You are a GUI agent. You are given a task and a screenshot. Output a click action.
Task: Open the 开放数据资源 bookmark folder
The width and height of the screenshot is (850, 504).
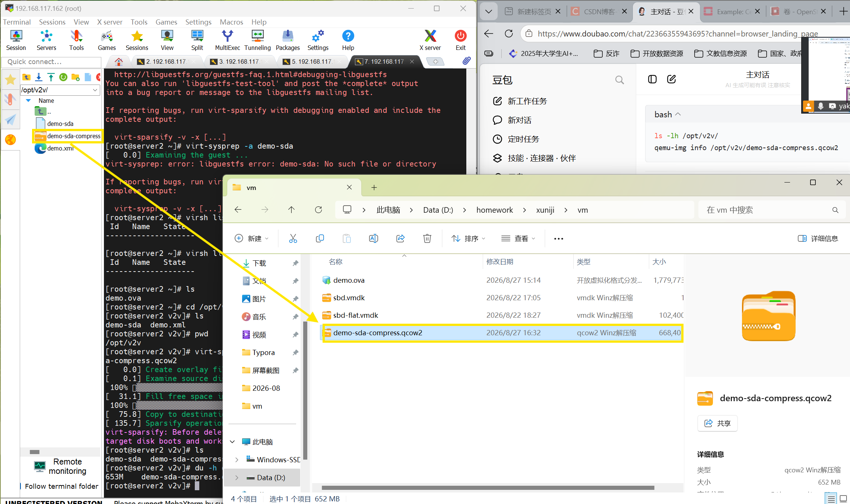[x=657, y=54]
